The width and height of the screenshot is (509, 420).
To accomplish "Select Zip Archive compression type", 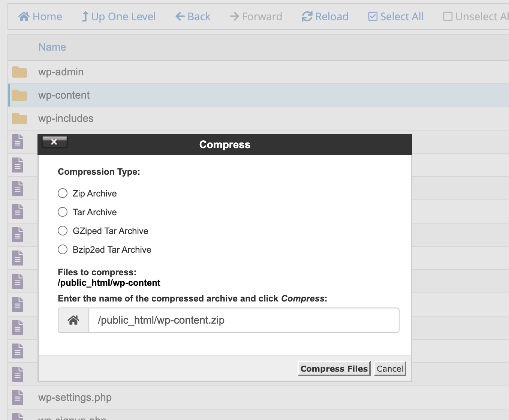I will click(x=63, y=193).
